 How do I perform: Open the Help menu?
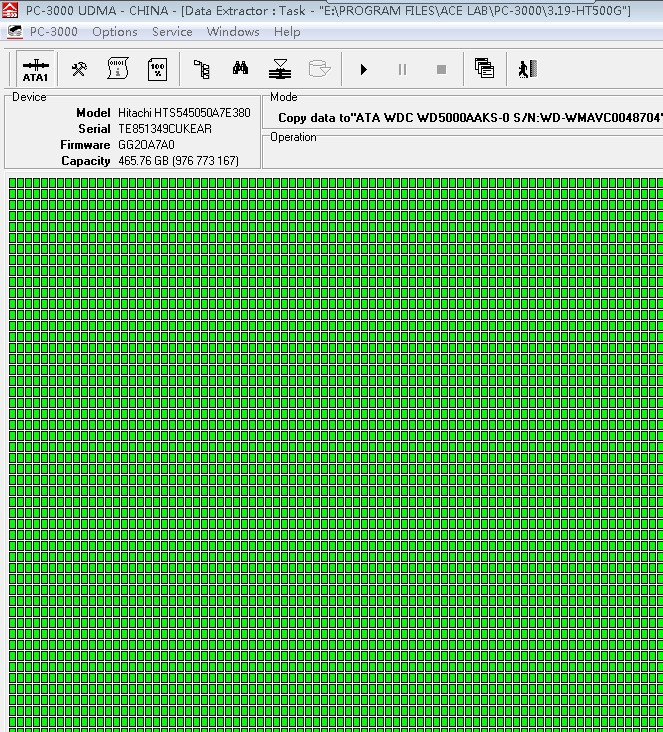(x=287, y=32)
